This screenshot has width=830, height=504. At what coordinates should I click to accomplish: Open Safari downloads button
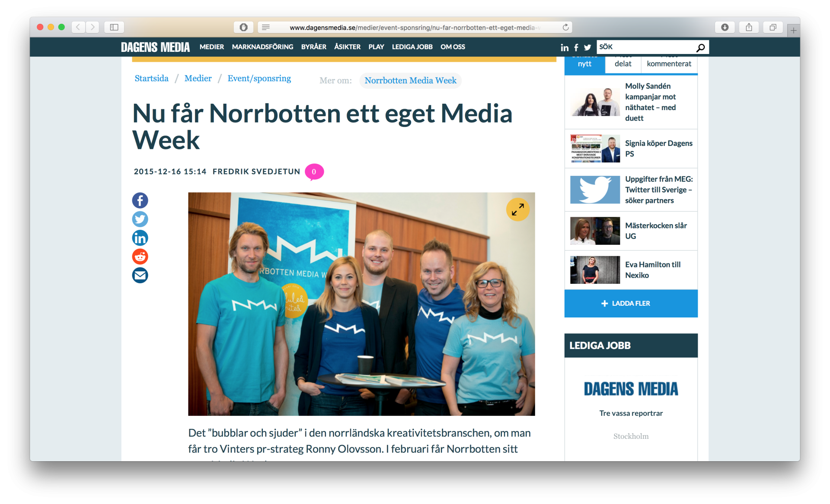tap(725, 27)
